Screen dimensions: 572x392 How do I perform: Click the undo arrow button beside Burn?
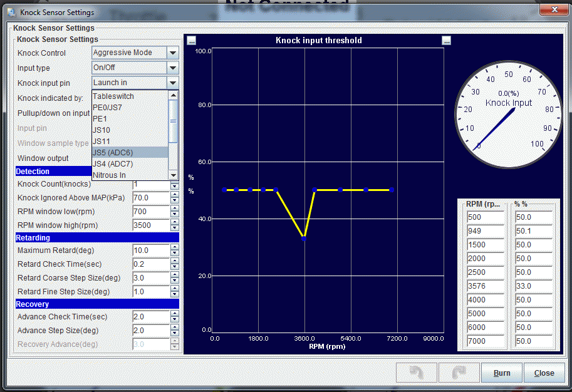click(x=416, y=373)
